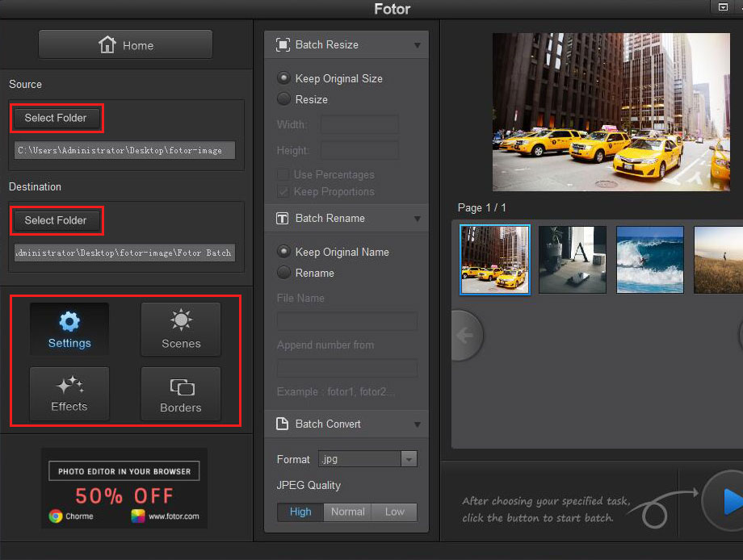Open the Effects sparkle icon panel
The width and height of the screenshot is (743, 560).
pos(69,393)
